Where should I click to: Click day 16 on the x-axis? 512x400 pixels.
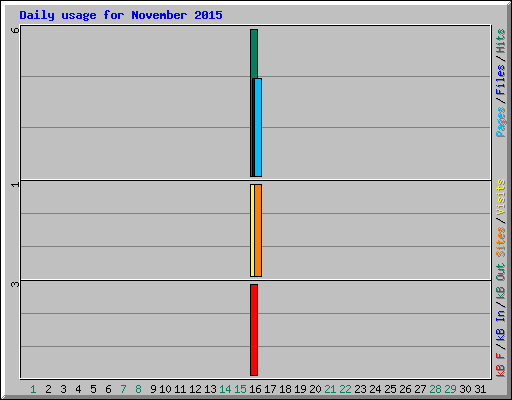255,389
